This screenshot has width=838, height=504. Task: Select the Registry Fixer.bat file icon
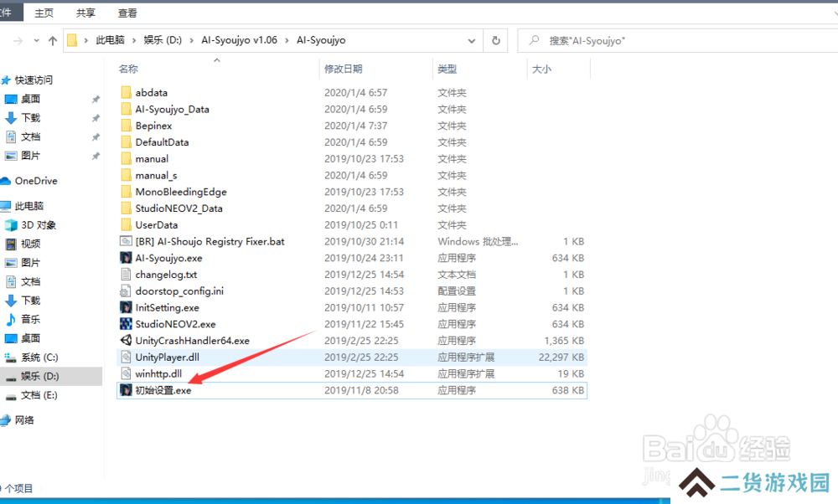127,241
